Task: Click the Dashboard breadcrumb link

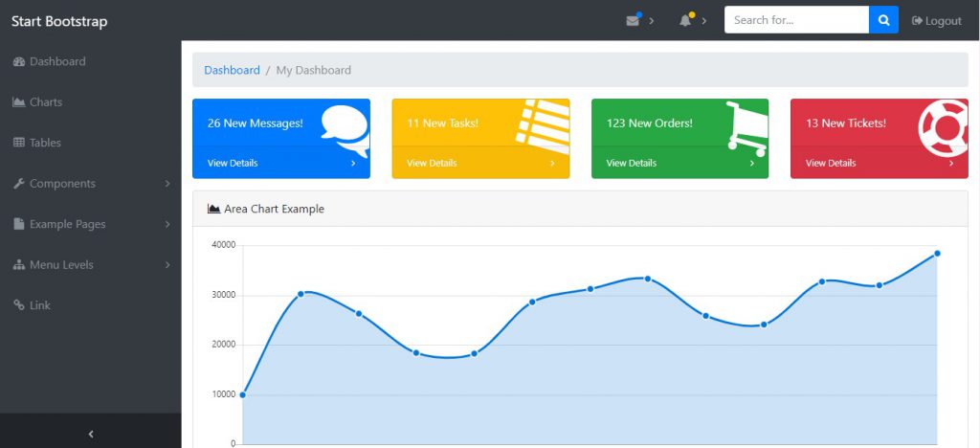Action: click(232, 71)
